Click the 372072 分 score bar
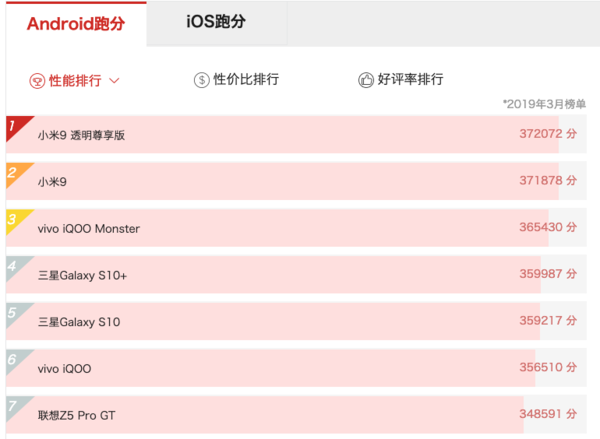The width and height of the screenshot is (600, 439). coord(296,134)
